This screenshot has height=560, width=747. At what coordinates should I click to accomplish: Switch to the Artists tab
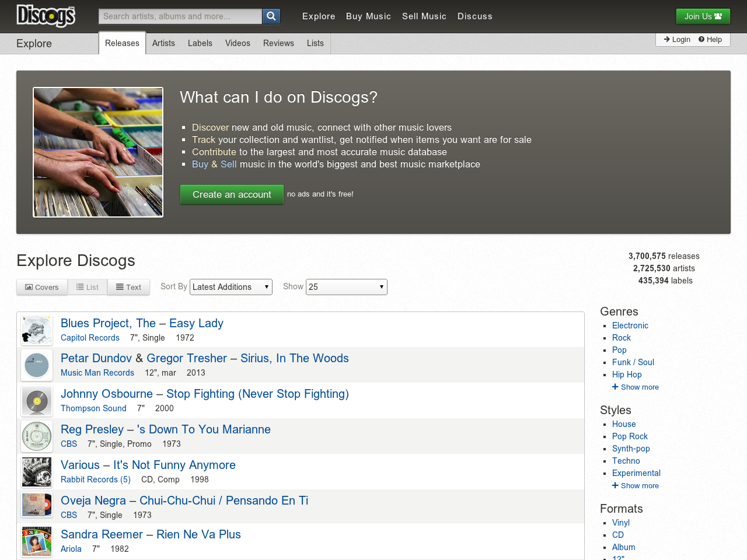coord(163,43)
